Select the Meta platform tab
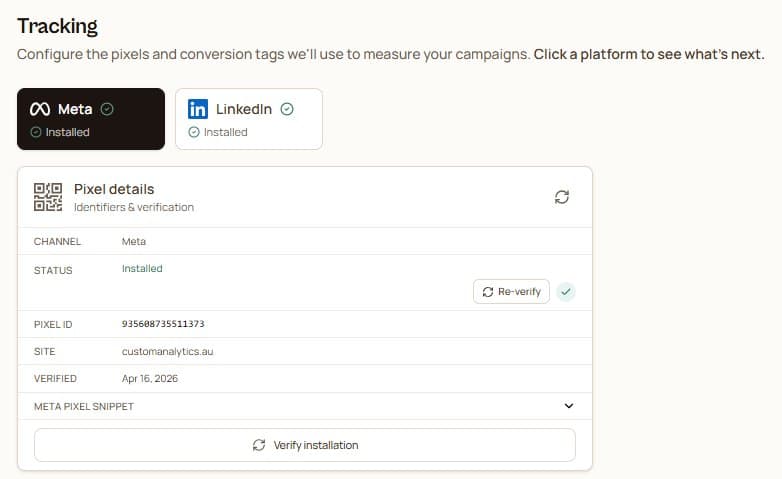Screen dimensions: 782x479 [91, 119]
